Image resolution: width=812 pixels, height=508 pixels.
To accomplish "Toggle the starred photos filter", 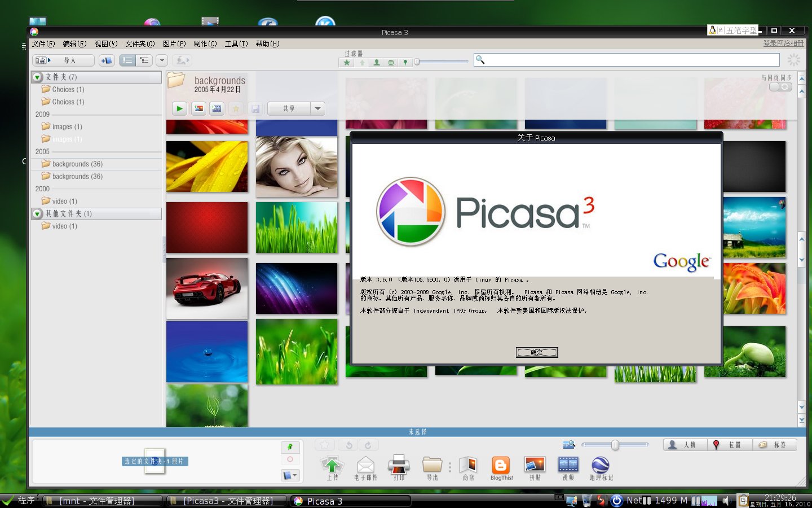I will tap(347, 63).
